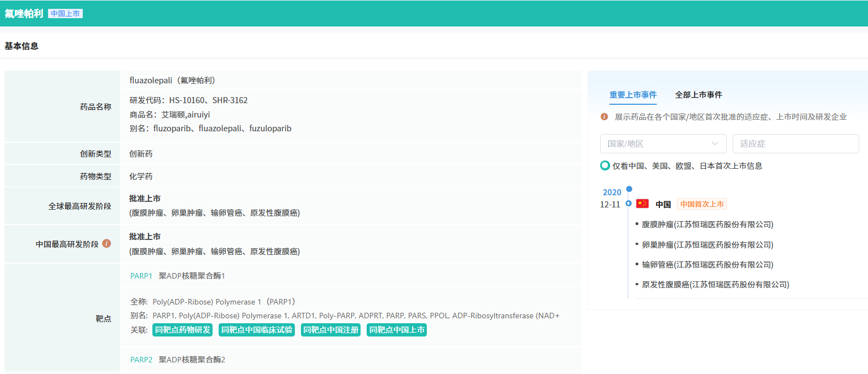Click the 国家/地区 dropdown chevron arrow

pyautogui.click(x=715, y=143)
